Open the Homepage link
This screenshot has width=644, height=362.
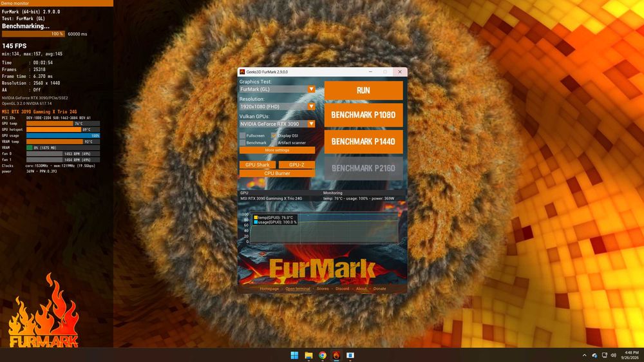click(x=269, y=289)
